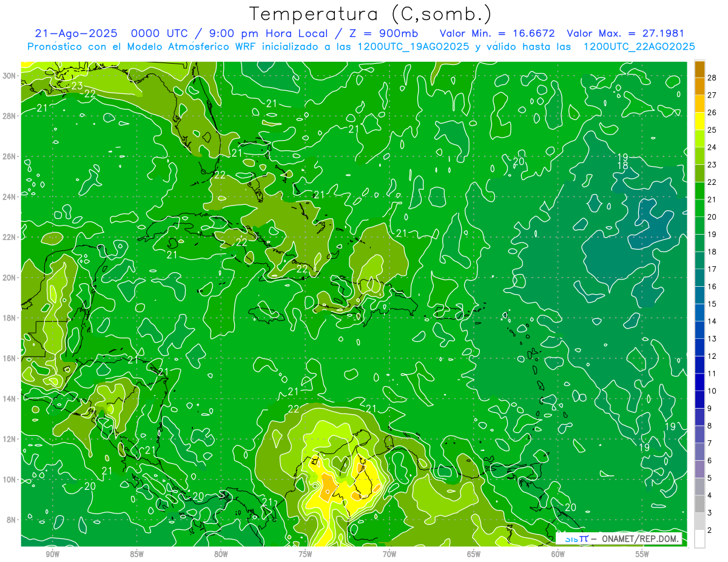This screenshot has width=728, height=562.
Task: Click the dark blue legend band between 10 and 11
Action: [x=699, y=382]
